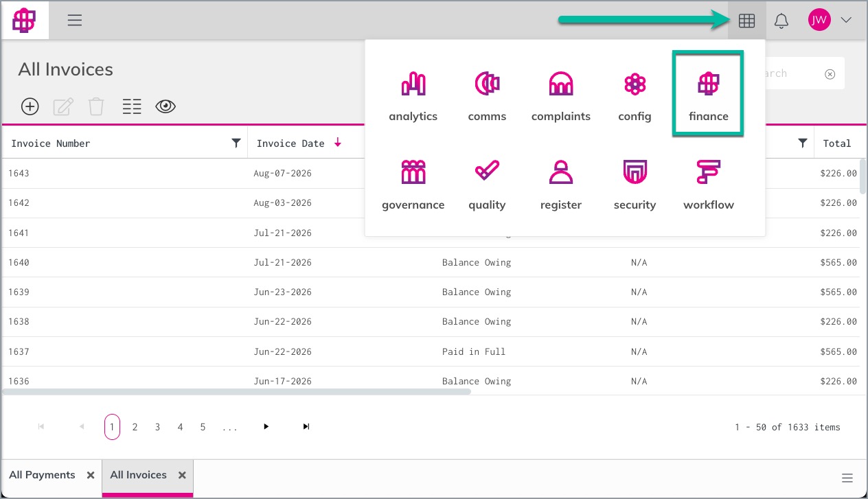
Task: Click the delete trash icon
Action: point(96,106)
